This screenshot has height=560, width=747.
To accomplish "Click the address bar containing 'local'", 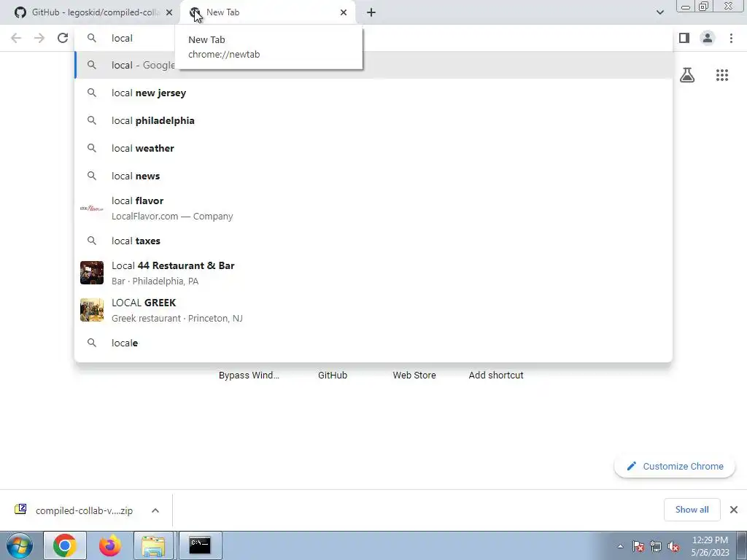I will [x=373, y=38].
